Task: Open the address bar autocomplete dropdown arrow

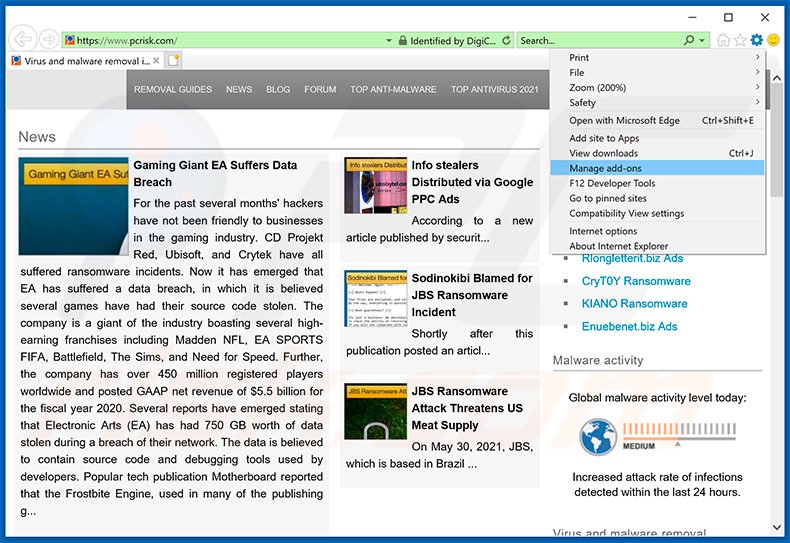Action: click(x=389, y=41)
